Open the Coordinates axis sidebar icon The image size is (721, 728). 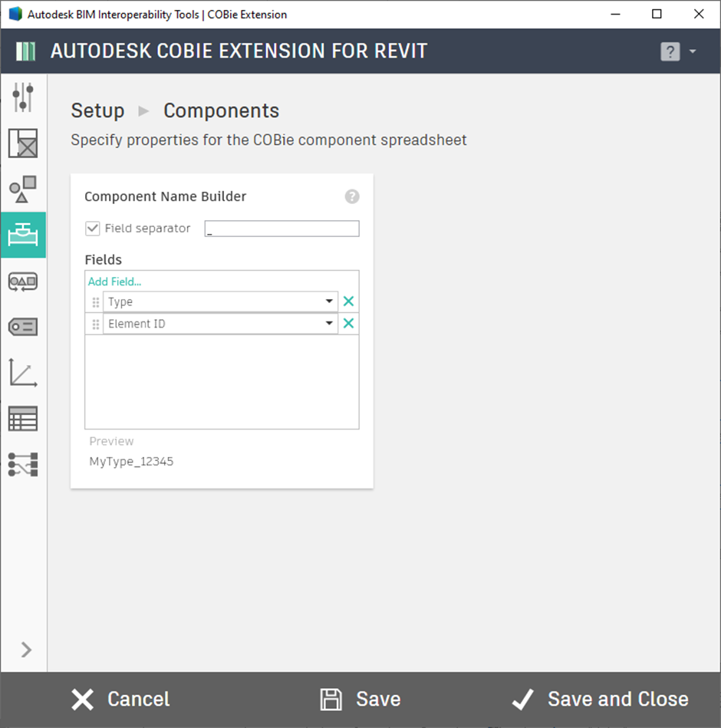pyautogui.click(x=23, y=372)
